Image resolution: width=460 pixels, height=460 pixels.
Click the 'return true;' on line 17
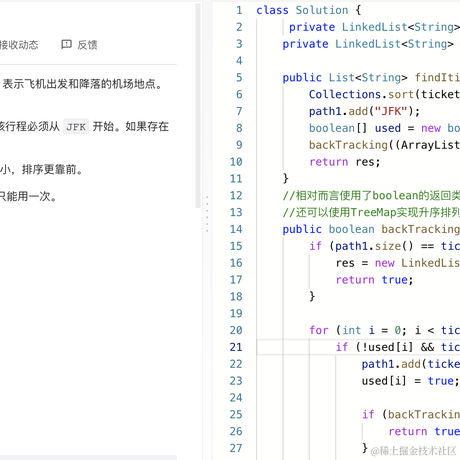click(x=374, y=280)
